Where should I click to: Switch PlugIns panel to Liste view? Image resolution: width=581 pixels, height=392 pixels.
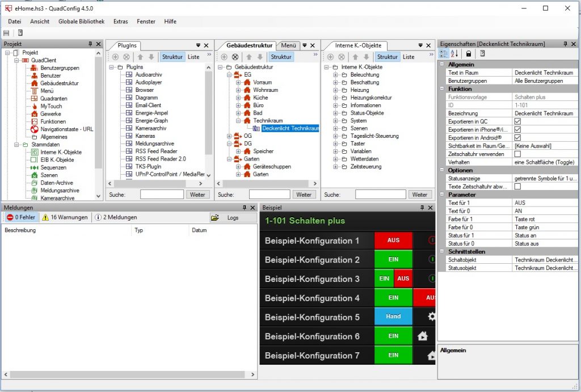(193, 57)
